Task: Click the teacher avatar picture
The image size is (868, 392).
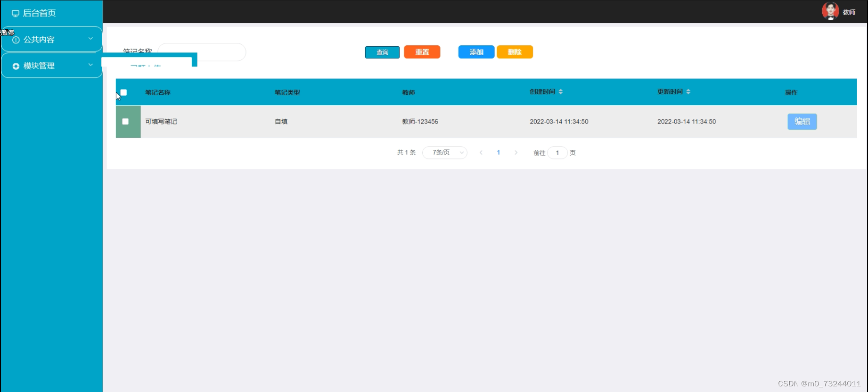Action: point(830,11)
